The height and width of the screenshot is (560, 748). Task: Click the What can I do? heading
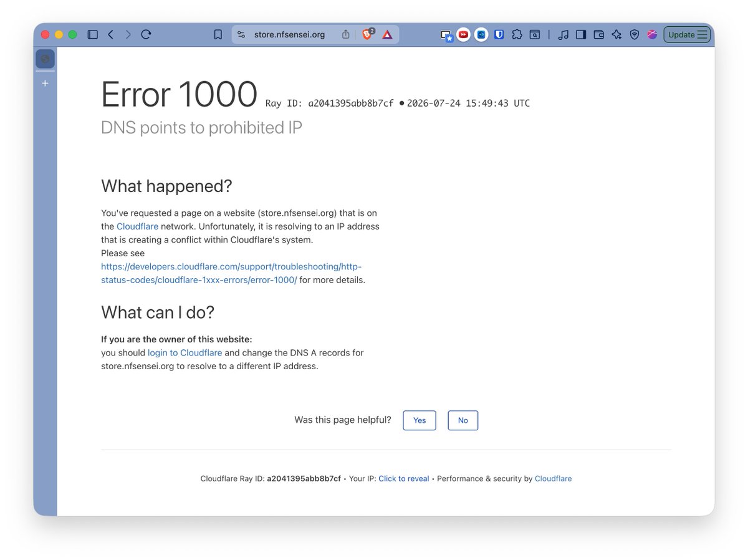click(x=158, y=312)
